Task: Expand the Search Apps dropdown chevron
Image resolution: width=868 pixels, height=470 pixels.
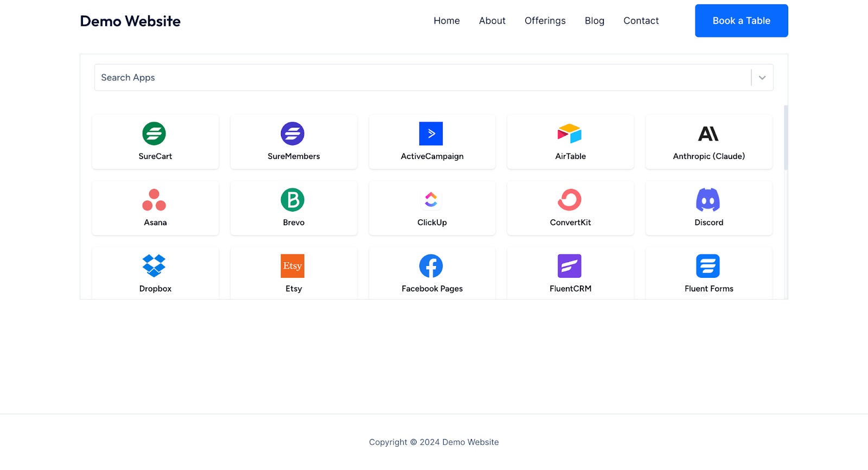Action: pyautogui.click(x=762, y=78)
